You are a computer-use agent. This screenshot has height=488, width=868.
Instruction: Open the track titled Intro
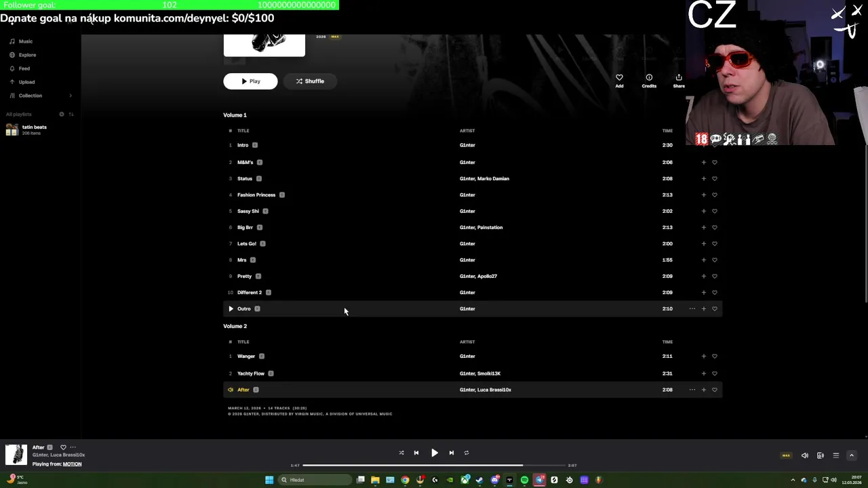pos(243,145)
